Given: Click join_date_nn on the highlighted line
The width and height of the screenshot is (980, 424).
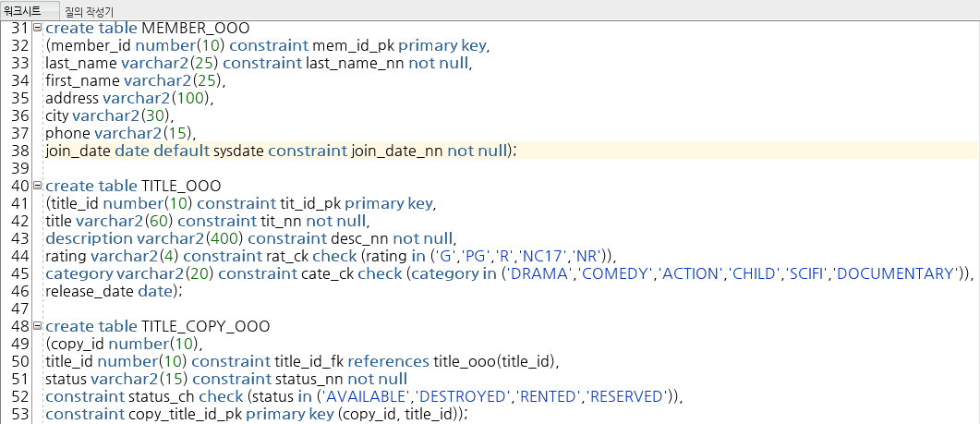Looking at the screenshot, I should [397, 151].
